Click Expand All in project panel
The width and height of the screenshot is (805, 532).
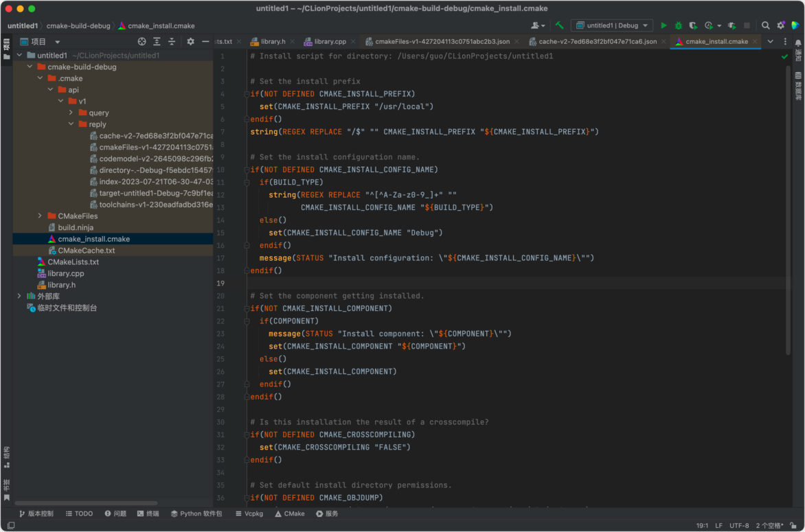tap(157, 42)
